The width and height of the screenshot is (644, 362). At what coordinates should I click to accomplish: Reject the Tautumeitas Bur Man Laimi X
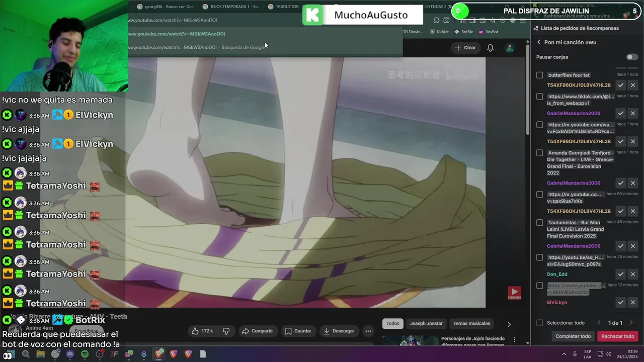[633, 246]
